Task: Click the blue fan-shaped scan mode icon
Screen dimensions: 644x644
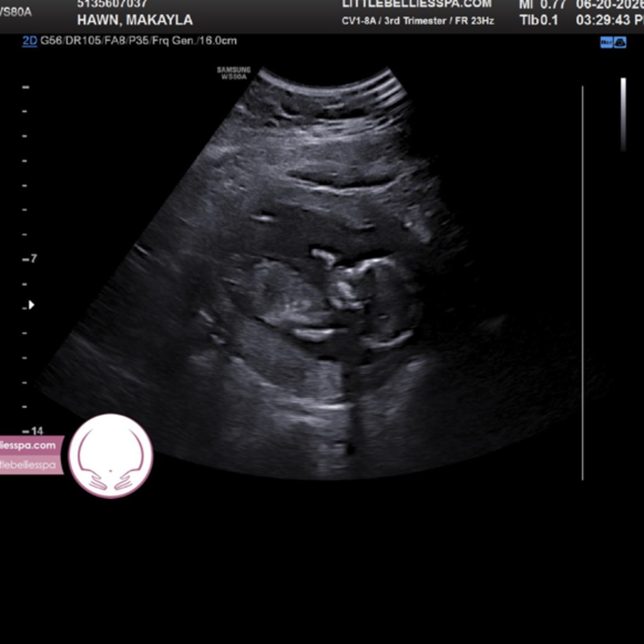Action: click(620, 42)
